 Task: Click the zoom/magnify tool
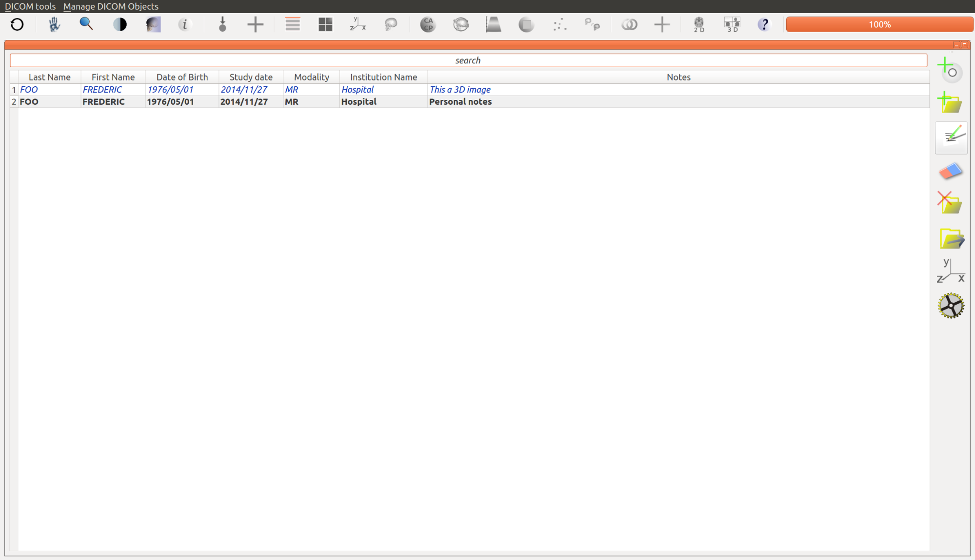86,24
